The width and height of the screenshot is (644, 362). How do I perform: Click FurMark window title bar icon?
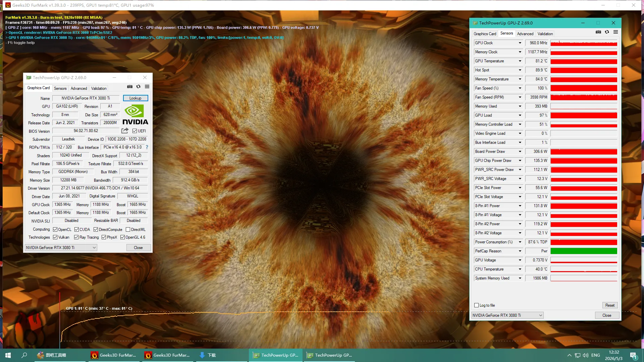coord(8,5)
